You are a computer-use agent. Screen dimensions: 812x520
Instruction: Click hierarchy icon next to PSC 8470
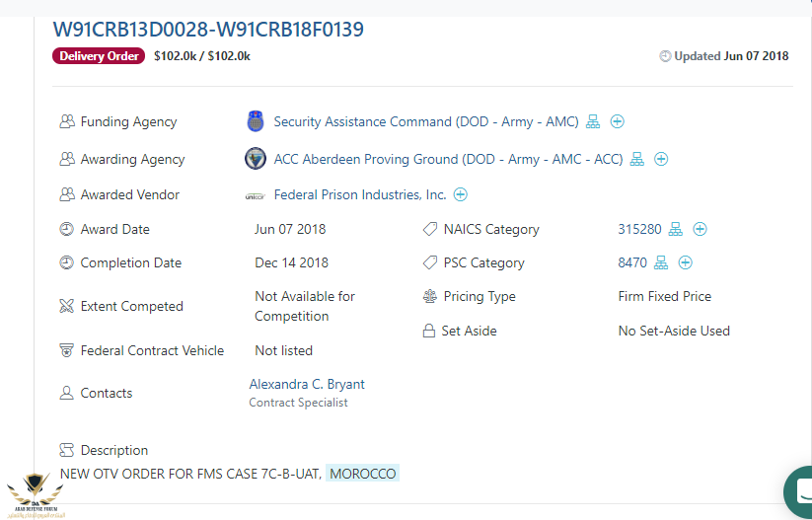coord(661,262)
